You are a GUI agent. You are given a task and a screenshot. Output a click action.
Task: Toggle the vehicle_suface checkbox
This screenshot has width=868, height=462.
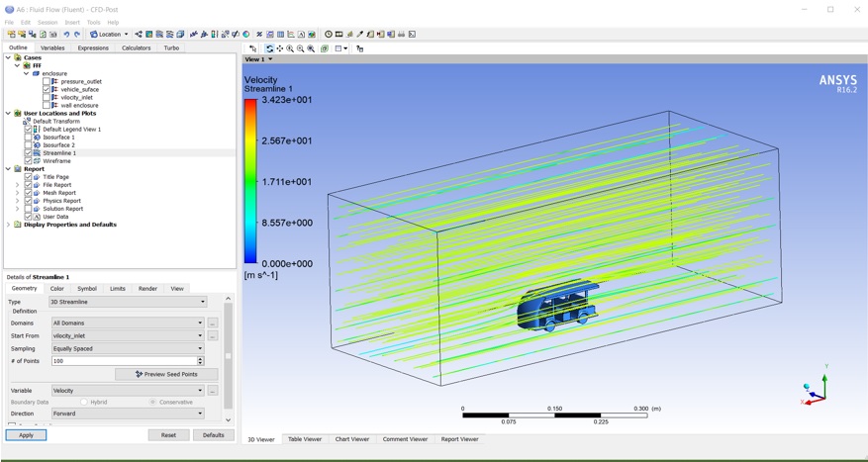47,89
